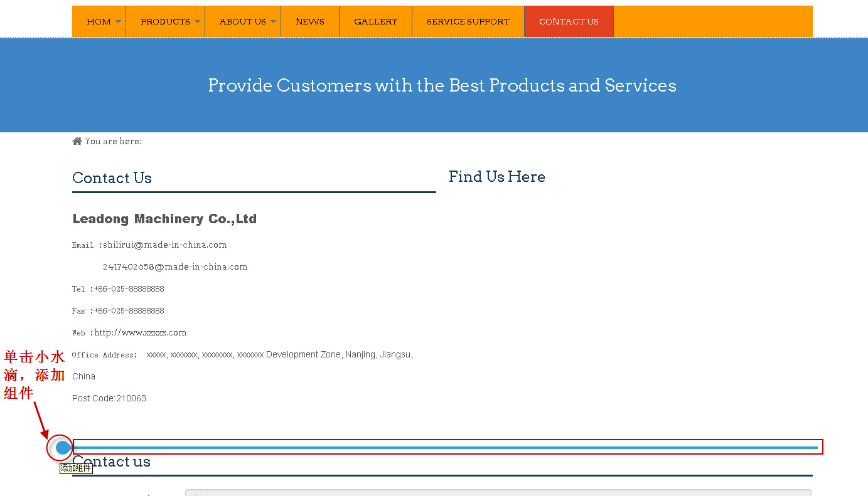Expand the PRODUCTS dropdown arrow

197,22
